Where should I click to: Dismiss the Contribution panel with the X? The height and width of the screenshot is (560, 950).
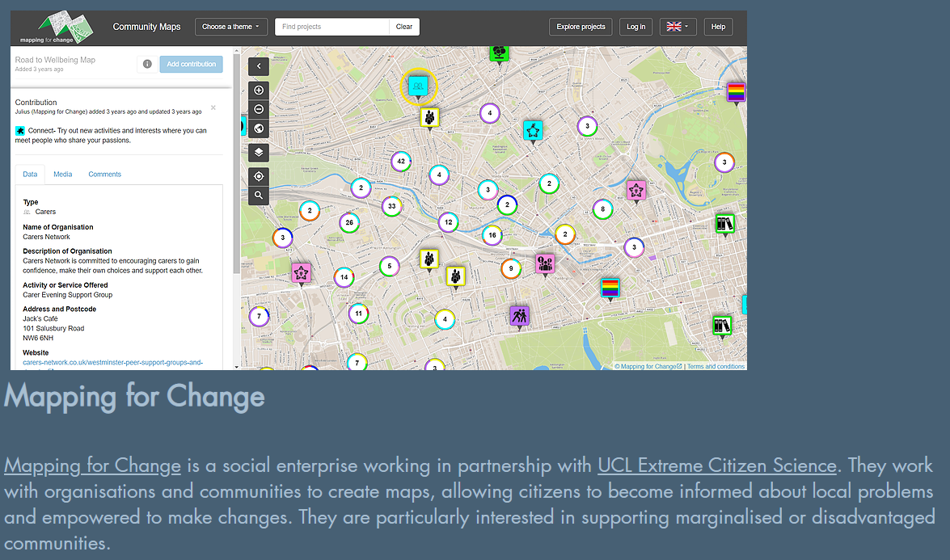213,107
